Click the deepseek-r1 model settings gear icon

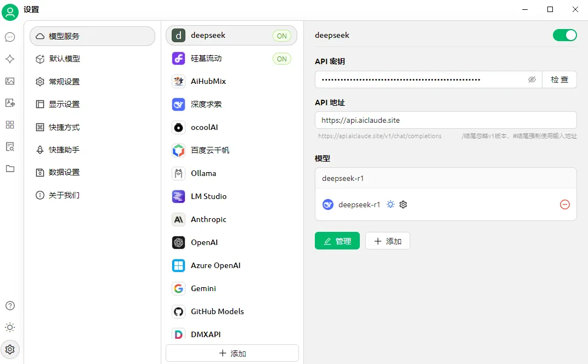tap(403, 204)
